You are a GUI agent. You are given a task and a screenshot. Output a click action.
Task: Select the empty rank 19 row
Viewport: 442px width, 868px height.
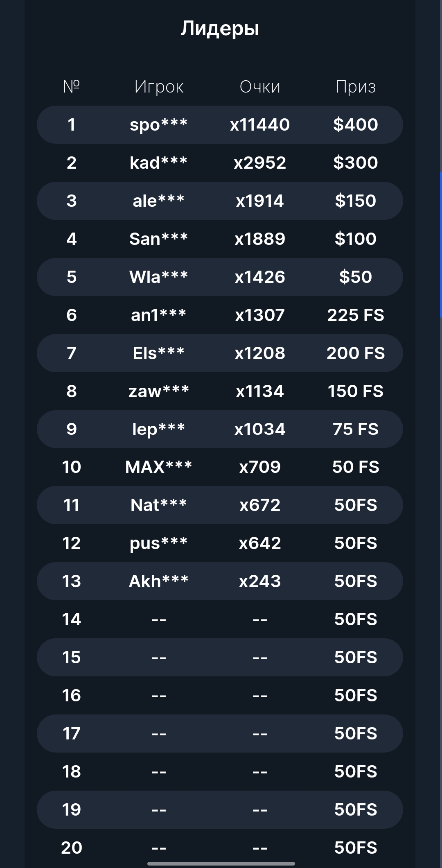[x=220, y=809]
